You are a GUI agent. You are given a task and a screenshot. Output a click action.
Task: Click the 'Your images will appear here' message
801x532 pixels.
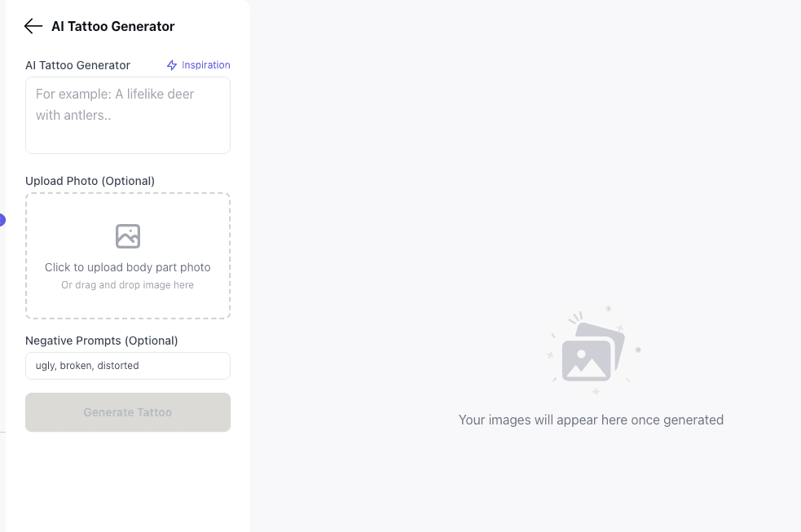tap(591, 420)
